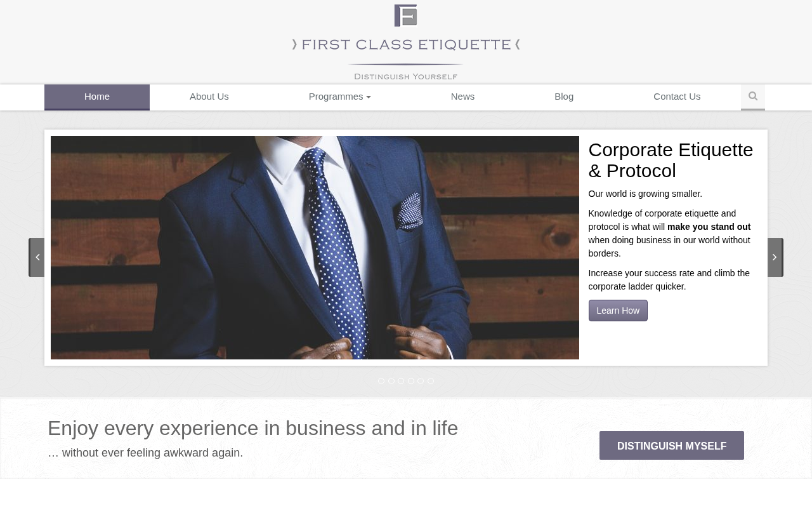The image size is (812, 508).
Task: Jump to the fifth carousel slide dot
Action: [x=421, y=381]
